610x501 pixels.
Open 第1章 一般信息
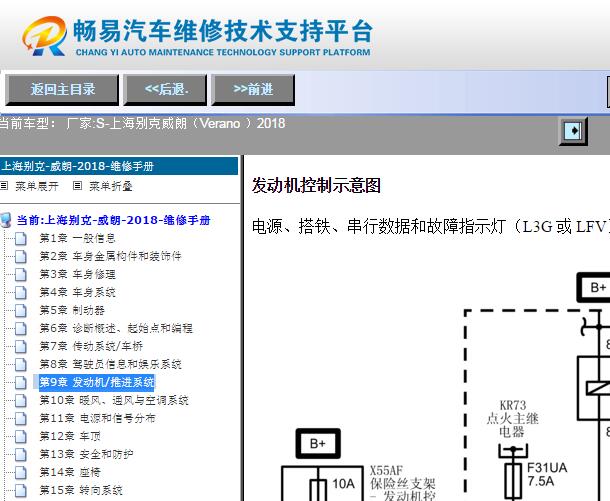pyautogui.click(x=77, y=238)
